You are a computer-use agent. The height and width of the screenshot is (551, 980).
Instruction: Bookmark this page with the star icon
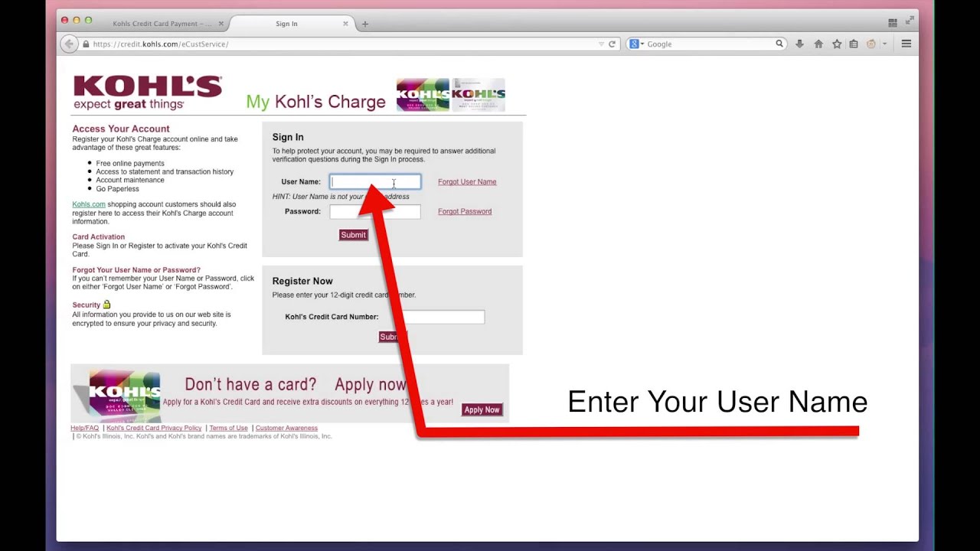click(837, 44)
